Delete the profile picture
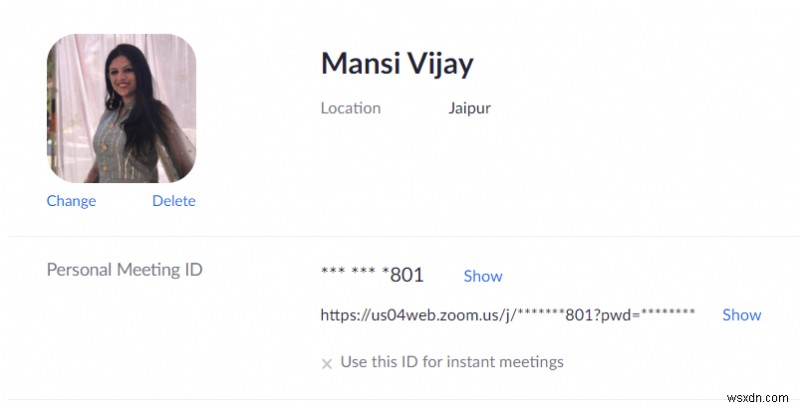800x408 pixels. 174,201
